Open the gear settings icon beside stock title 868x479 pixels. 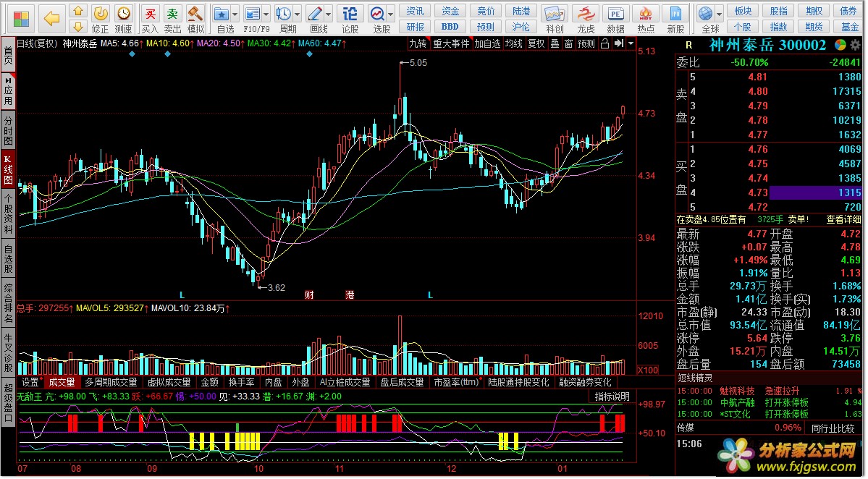(855, 46)
